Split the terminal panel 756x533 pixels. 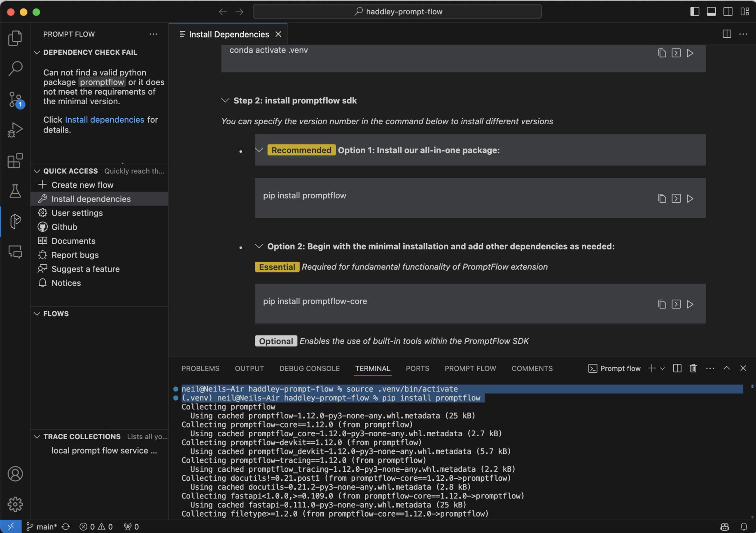click(677, 368)
